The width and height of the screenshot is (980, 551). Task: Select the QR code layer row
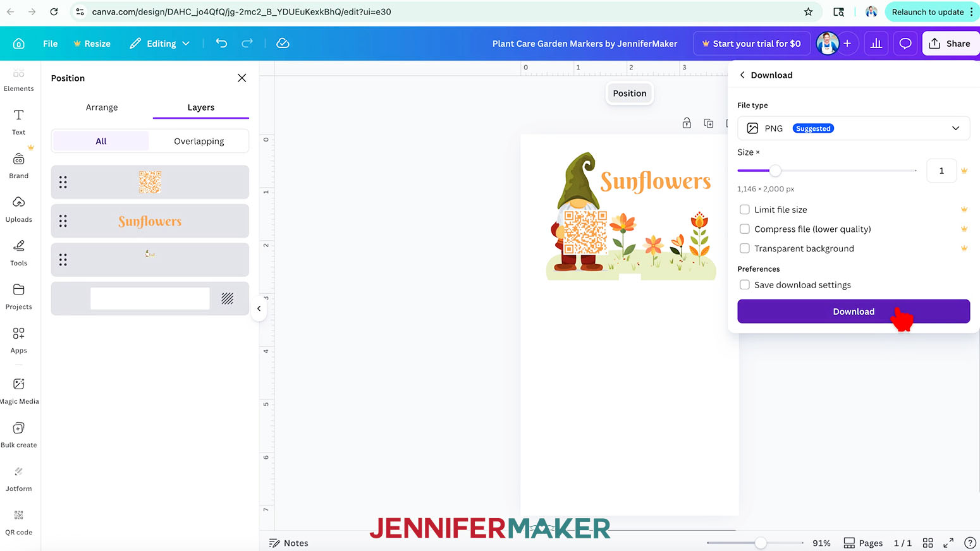pos(150,182)
